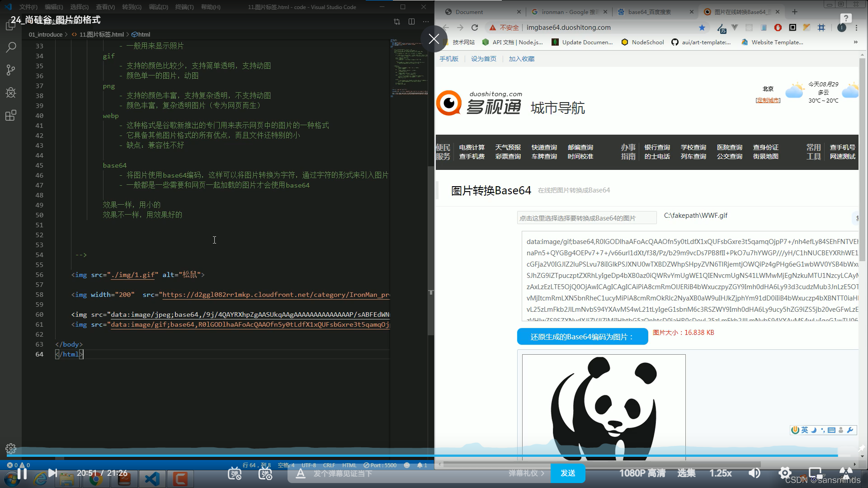The width and height of the screenshot is (868, 488).
Task: Click 发送 to send danmaku
Action: coord(568,473)
